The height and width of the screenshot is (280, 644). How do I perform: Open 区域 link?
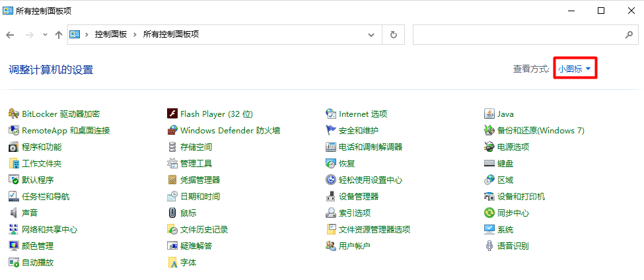coord(505,180)
